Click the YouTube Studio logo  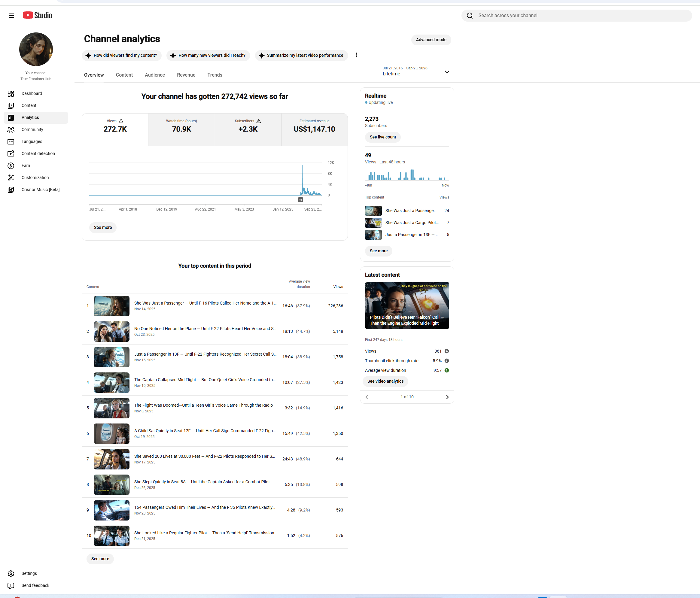pyautogui.click(x=38, y=15)
